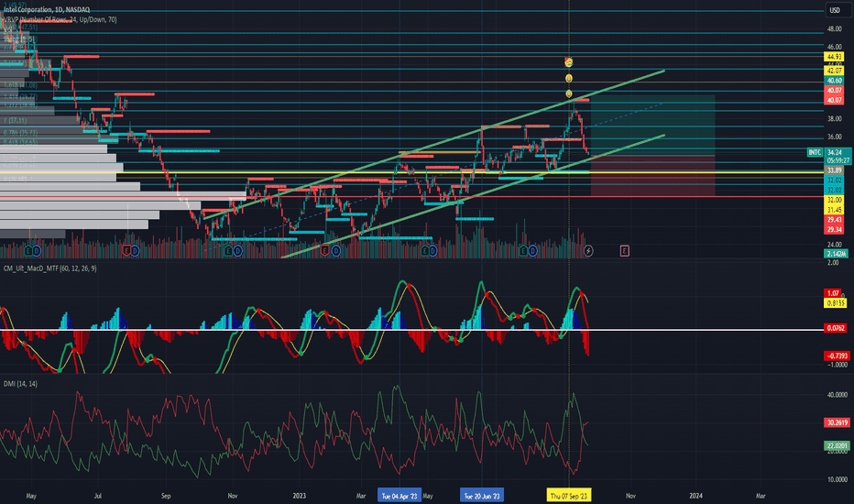Click the red 30.2619 DMI value label
Viewport: 854px width, 504px height.
coord(838,422)
